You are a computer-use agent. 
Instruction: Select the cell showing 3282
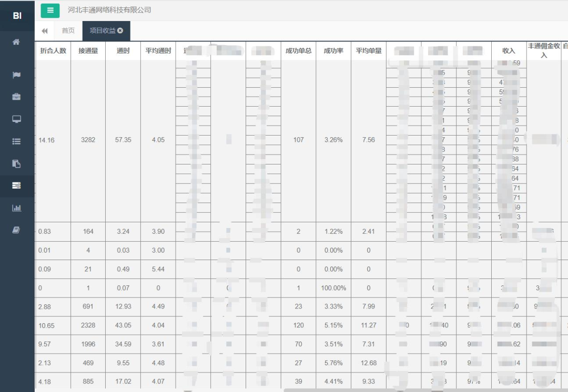coord(88,141)
